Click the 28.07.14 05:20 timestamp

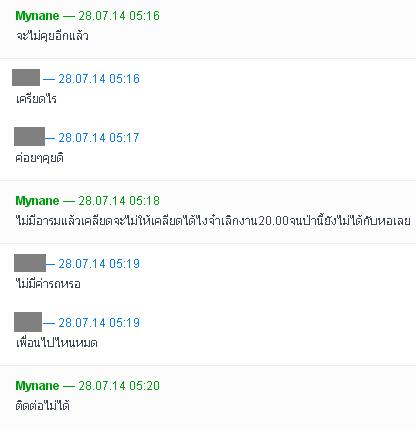pyautogui.click(x=119, y=386)
